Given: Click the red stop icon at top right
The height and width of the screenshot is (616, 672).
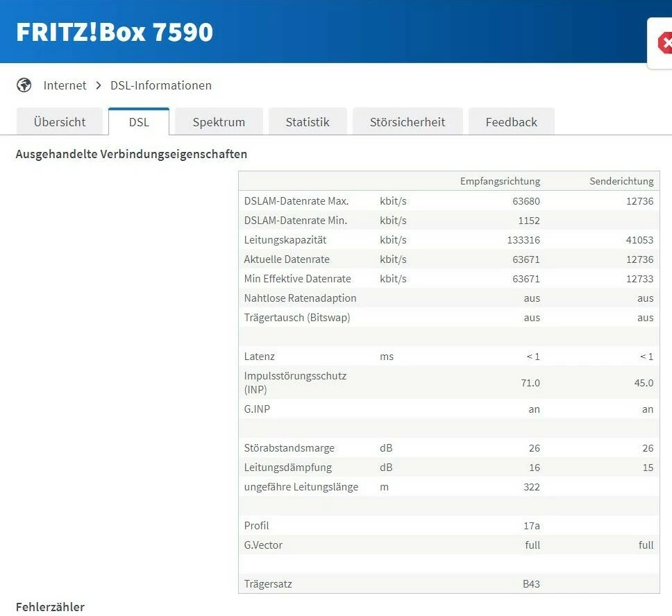Looking at the screenshot, I should tap(665, 43).
